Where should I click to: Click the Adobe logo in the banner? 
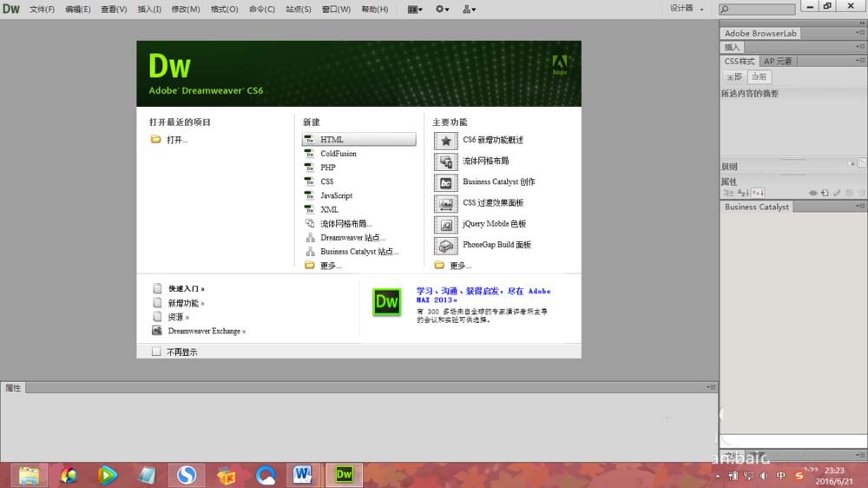[x=560, y=65]
